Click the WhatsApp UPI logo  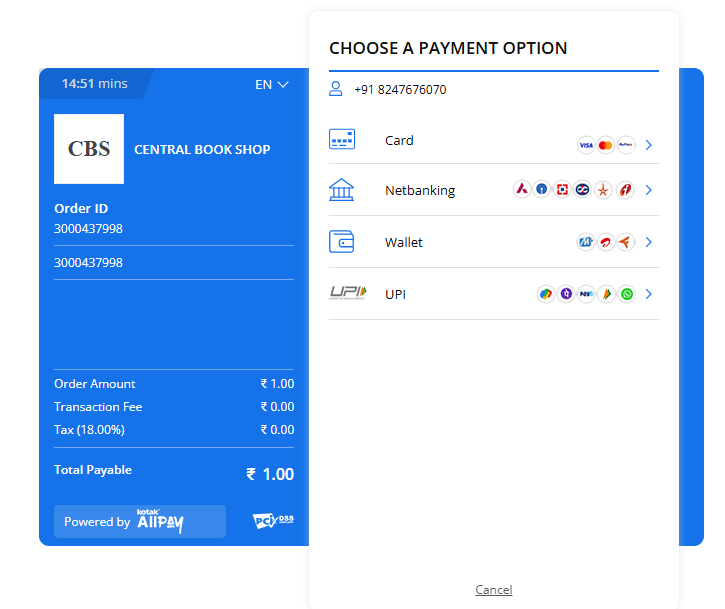point(627,294)
